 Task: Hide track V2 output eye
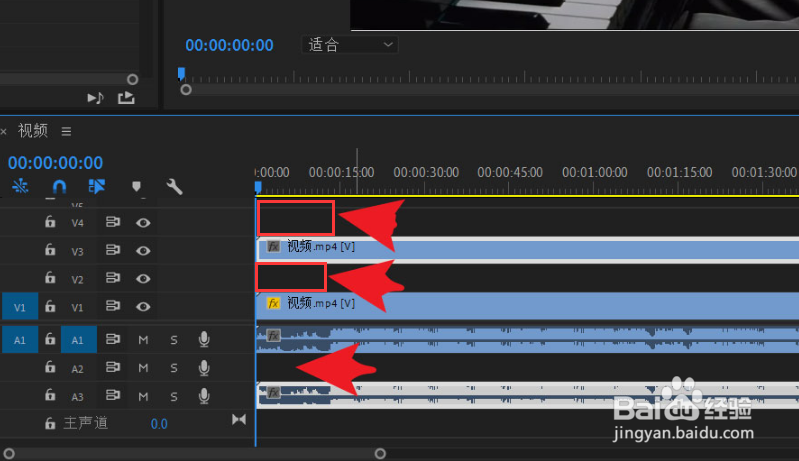[143, 279]
